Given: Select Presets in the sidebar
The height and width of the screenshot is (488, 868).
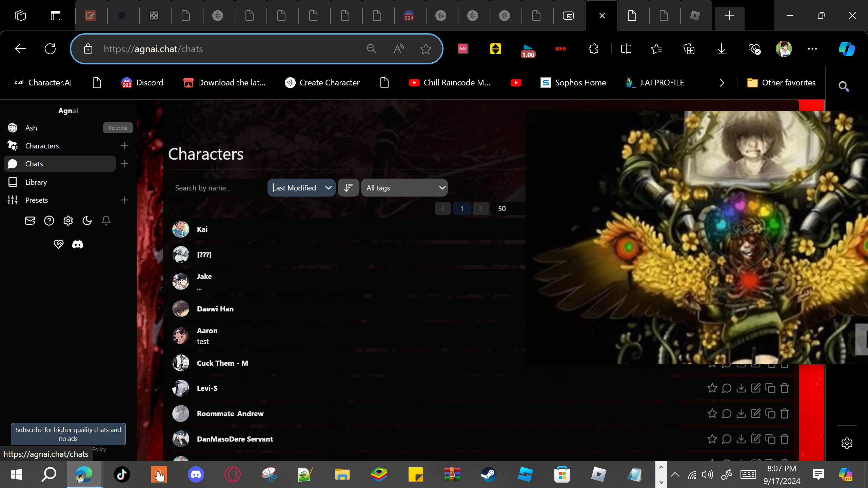Looking at the screenshot, I should [x=37, y=200].
